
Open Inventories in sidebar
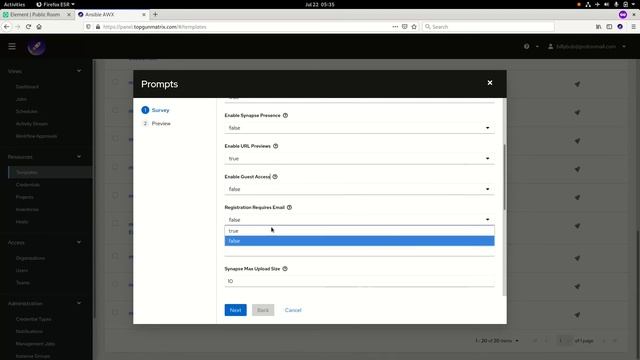(x=27, y=209)
